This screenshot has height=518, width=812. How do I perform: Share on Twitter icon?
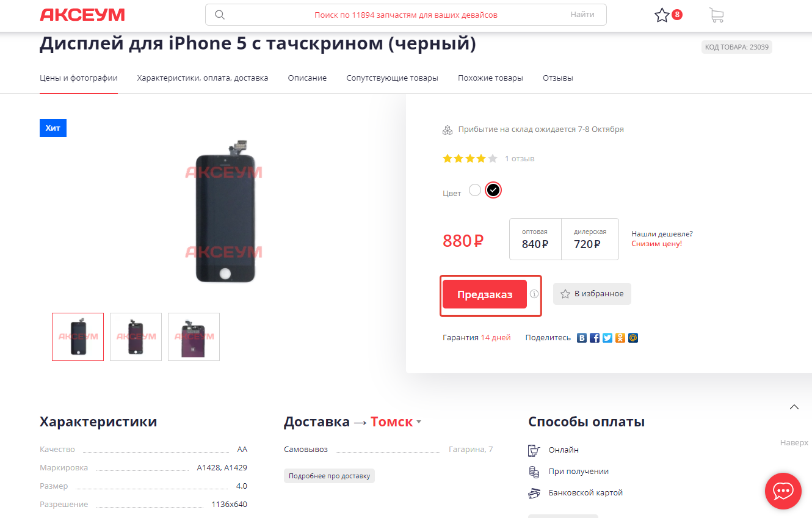point(607,337)
